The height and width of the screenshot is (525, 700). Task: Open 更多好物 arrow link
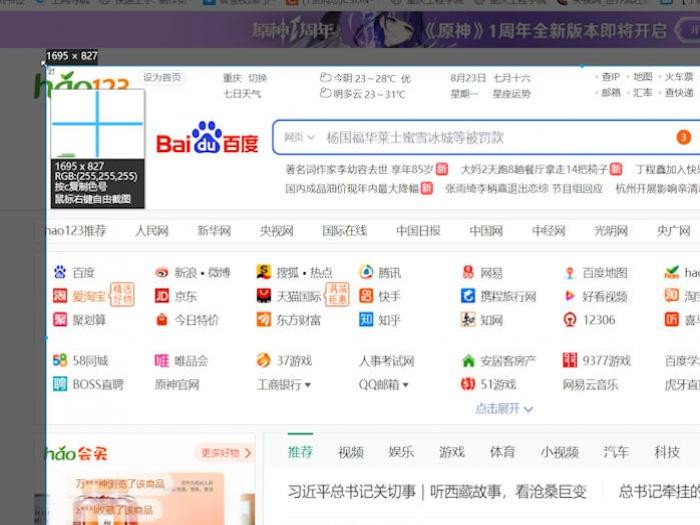point(226,453)
